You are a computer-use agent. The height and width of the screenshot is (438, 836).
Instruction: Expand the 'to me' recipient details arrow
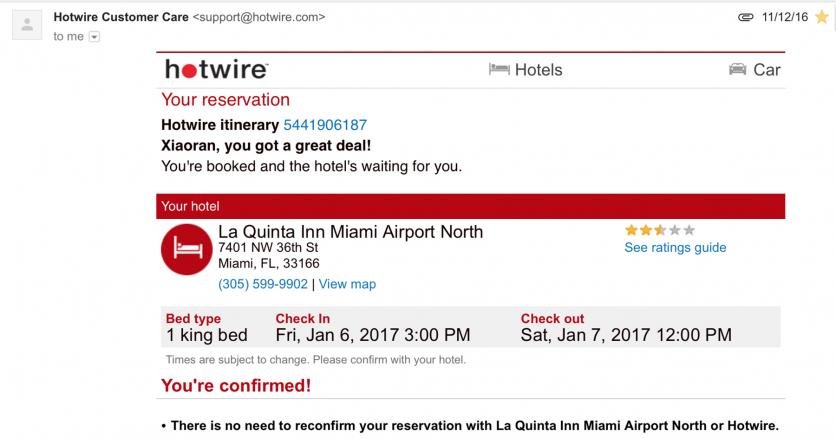tap(94, 37)
